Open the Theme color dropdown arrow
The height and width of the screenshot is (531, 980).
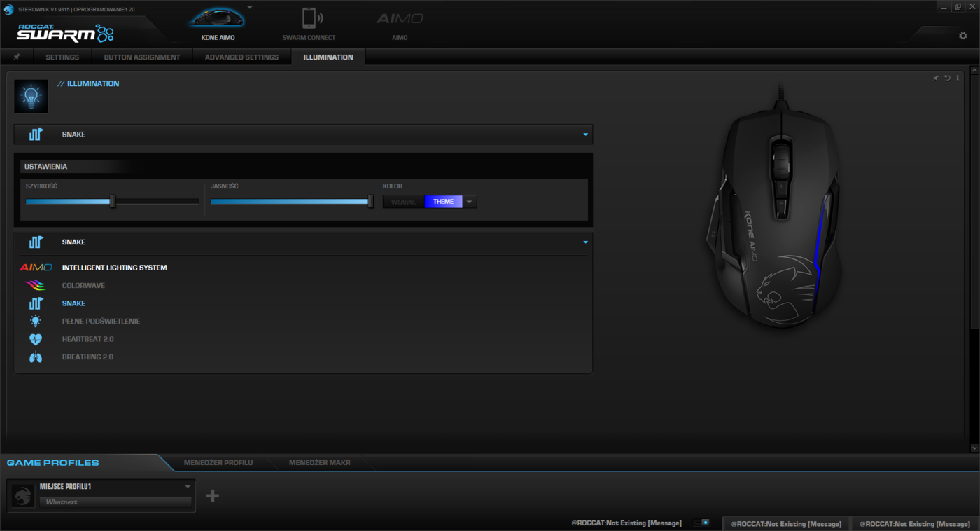[470, 202]
